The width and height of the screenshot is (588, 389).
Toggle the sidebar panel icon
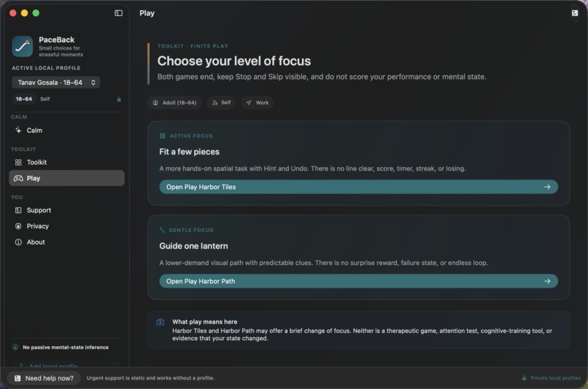pyautogui.click(x=118, y=13)
